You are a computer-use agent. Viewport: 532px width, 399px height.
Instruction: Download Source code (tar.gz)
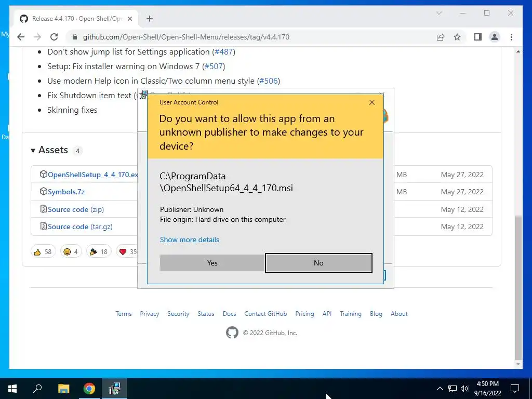80,227
